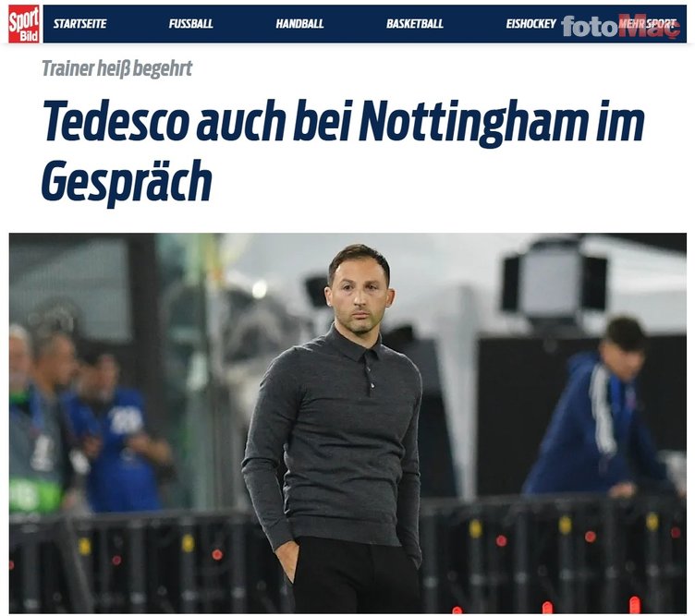Open the Mehr Sport menu

click(x=647, y=24)
